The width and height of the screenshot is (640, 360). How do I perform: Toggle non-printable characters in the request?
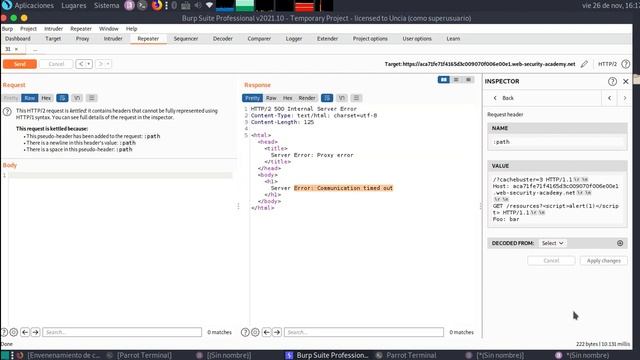77,98
